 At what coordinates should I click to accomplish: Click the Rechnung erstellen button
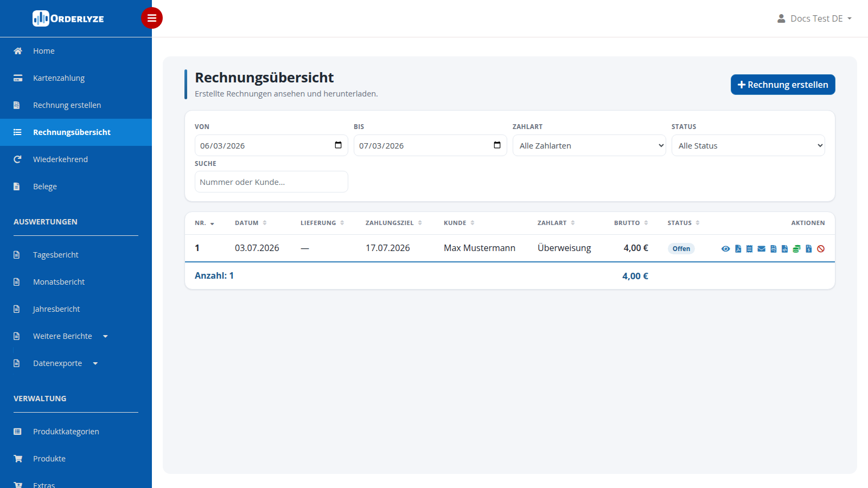click(783, 85)
